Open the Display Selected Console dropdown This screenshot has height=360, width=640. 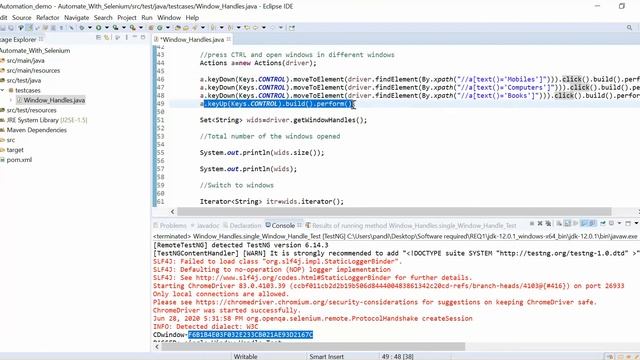point(619,223)
